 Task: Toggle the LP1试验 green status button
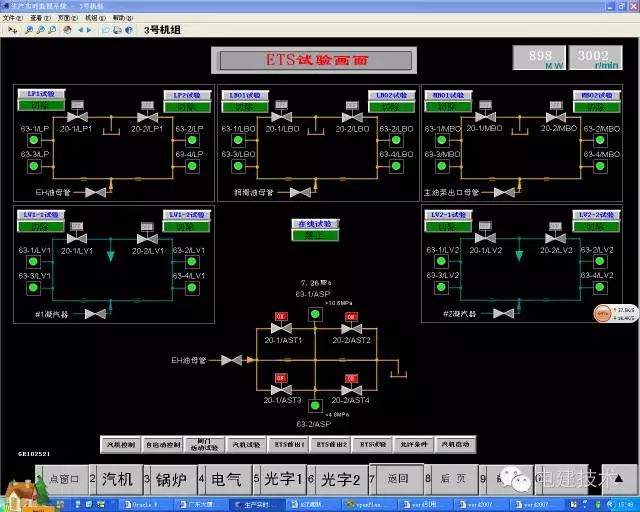point(41,105)
